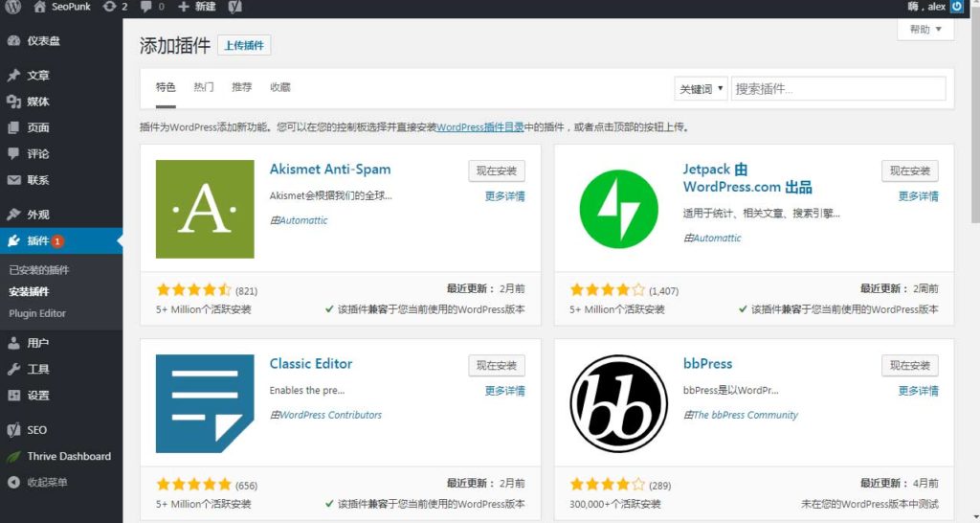Click the user avatar next to alex

957,7
